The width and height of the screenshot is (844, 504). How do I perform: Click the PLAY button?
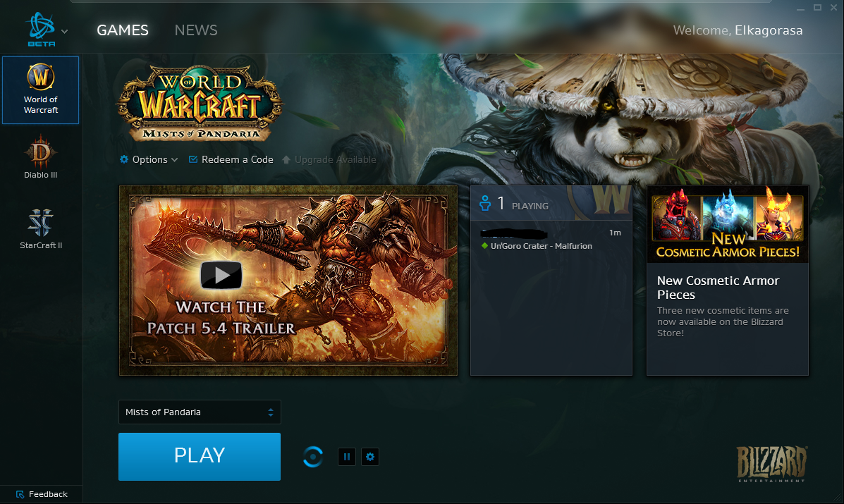(x=200, y=456)
